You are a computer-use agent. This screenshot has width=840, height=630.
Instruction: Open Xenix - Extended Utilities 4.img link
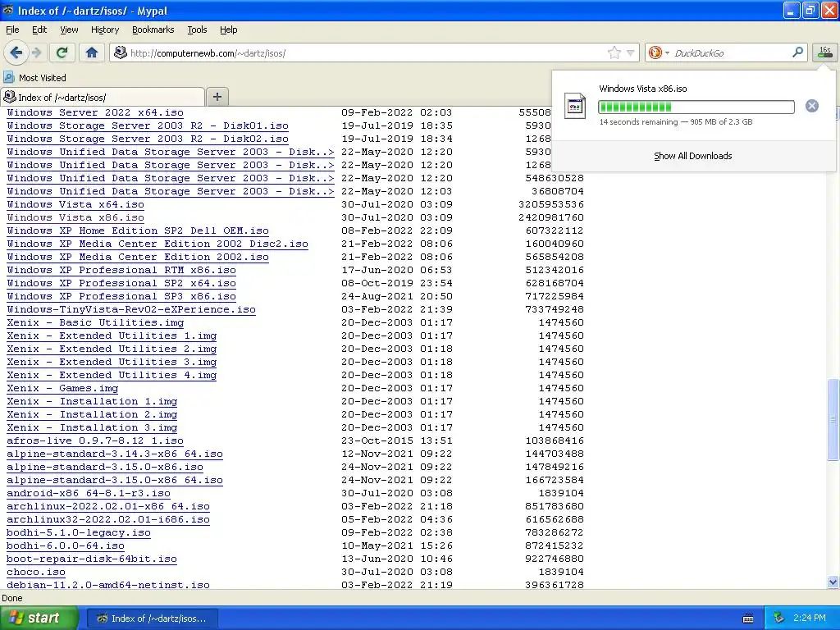(112, 375)
